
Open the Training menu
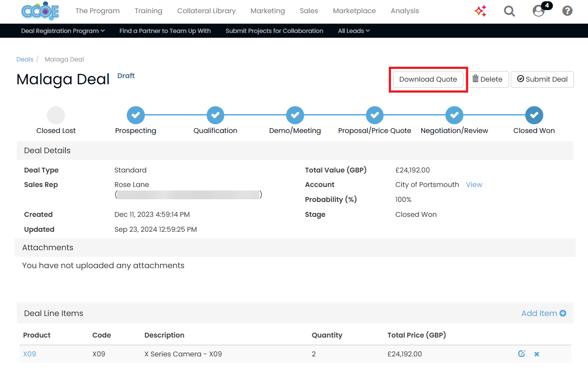[148, 11]
